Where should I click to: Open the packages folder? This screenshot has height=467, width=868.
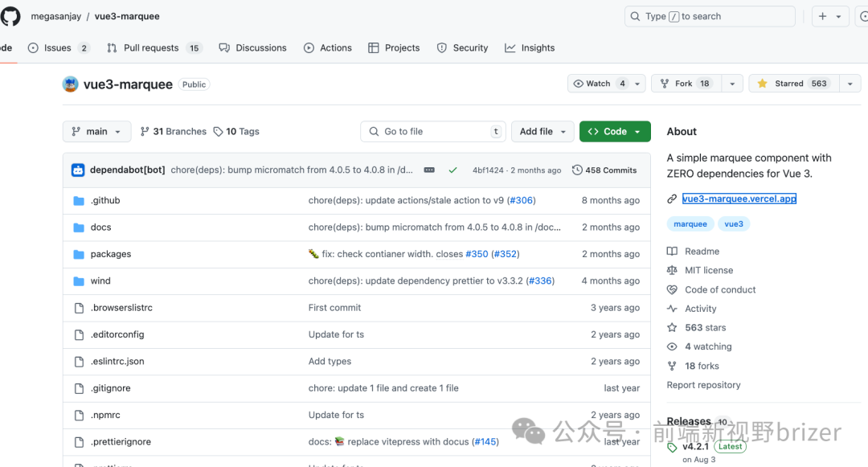[x=111, y=254]
